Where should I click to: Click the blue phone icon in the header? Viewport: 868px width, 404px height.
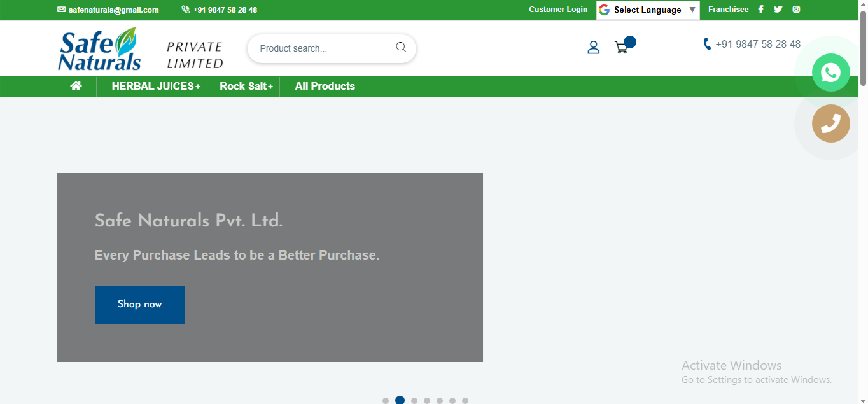click(707, 44)
